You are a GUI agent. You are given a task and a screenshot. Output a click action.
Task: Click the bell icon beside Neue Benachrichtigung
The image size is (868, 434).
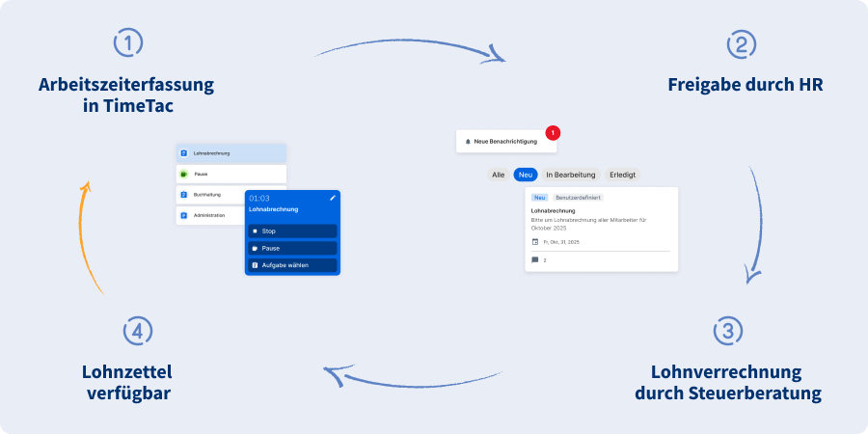468,142
